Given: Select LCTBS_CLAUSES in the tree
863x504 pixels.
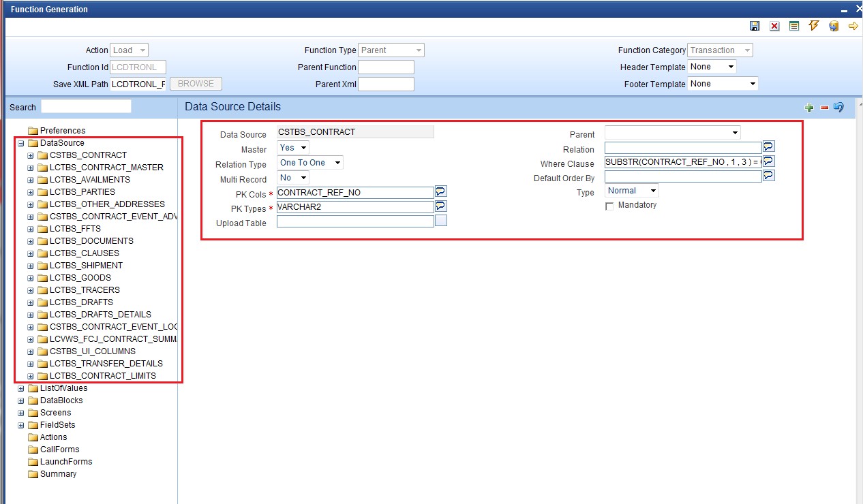Looking at the screenshot, I should coord(85,253).
